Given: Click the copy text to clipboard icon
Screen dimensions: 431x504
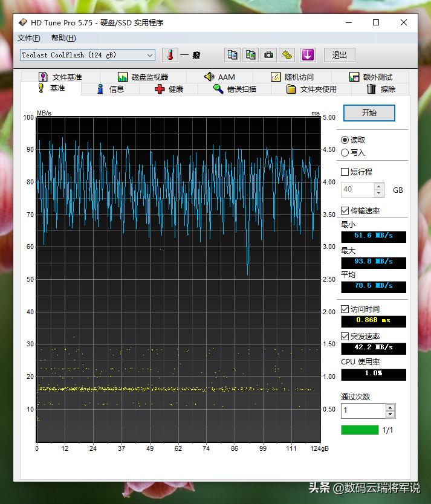Looking at the screenshot, I should tap(232, 55).
